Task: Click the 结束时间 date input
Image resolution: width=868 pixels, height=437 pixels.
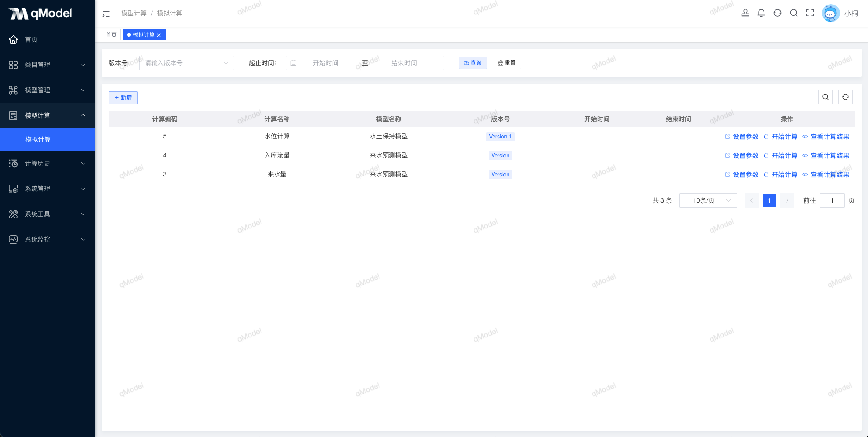Action: pyautogui.click(x=404, y=63)
